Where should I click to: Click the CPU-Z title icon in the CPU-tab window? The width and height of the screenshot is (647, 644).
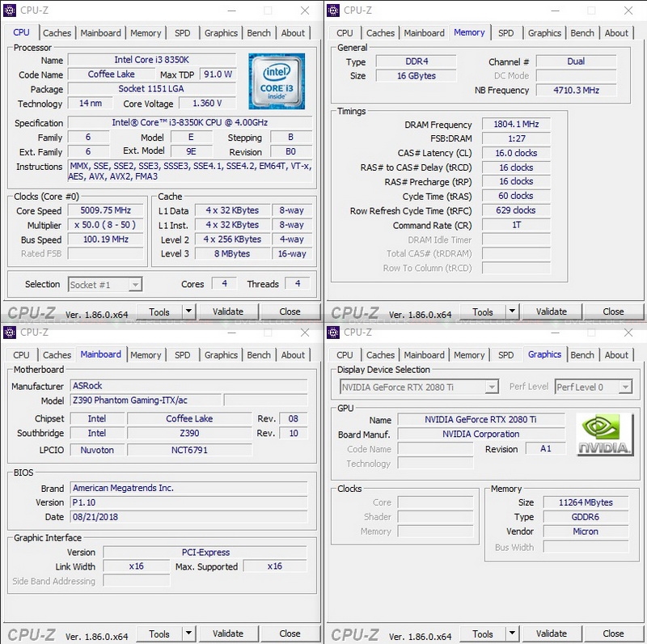coord(10,11)
